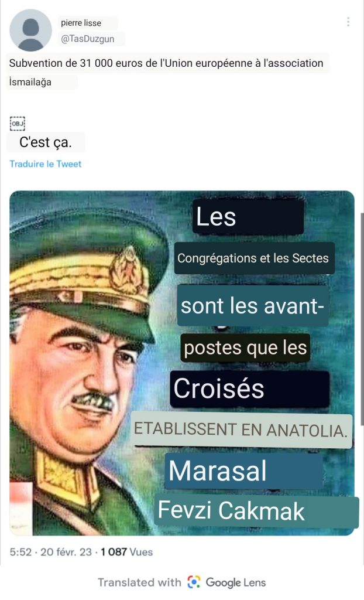Click the gray default profile avatar
This screenshot has width=364, height=600.
(x=30, y=30)
